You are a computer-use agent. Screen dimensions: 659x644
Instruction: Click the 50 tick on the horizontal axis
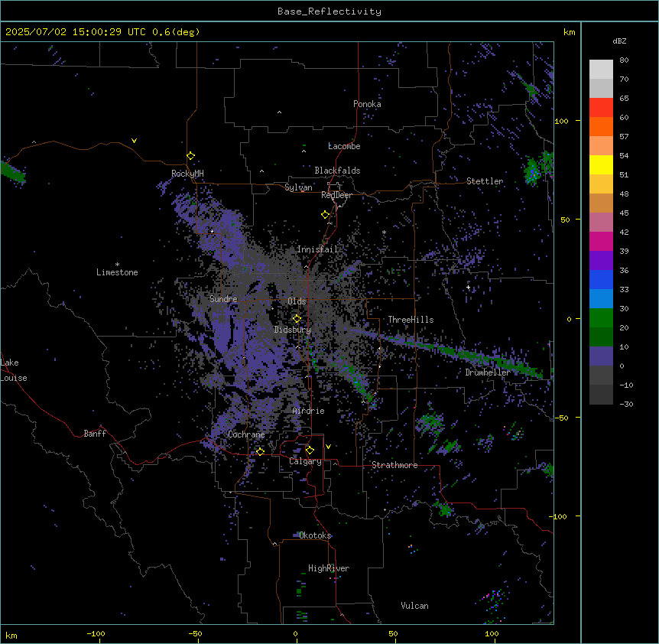393,633
